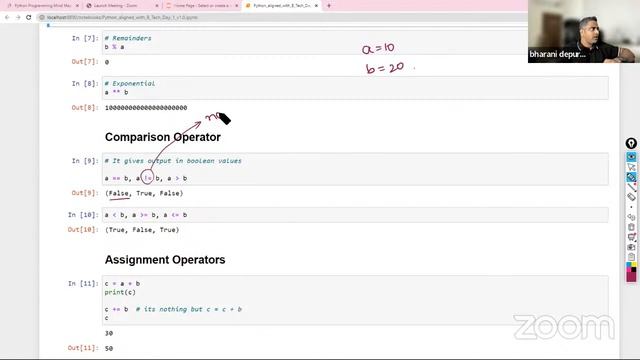
Task: Click the printed output 30
Action: pos(109,333)
